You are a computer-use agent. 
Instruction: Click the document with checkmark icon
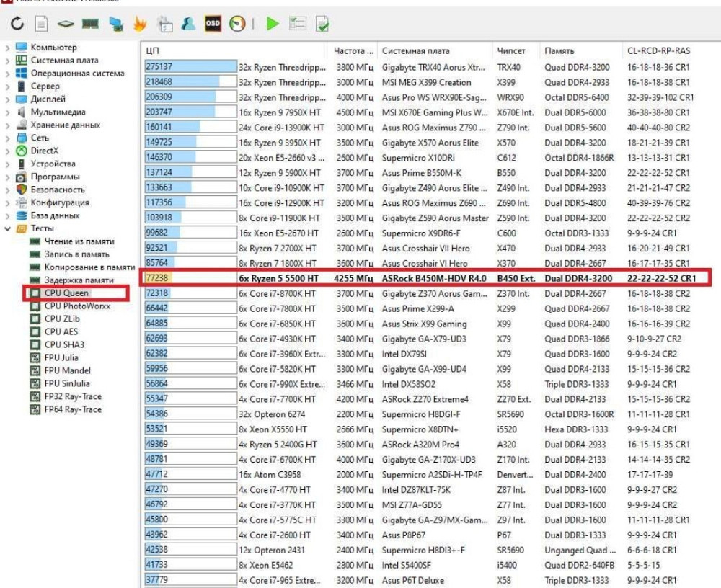click(322, 24)
